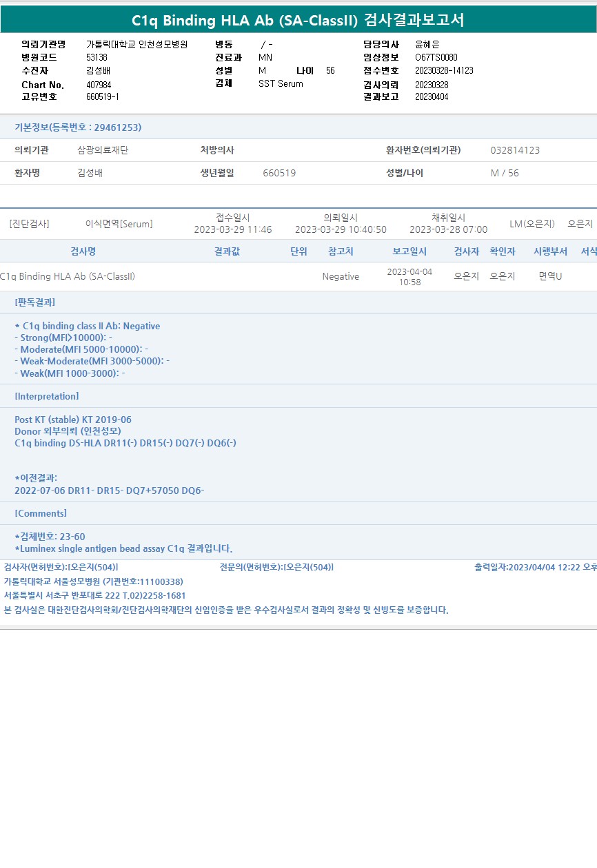Click the 참고치 column header
This screenshot has width=597, height=868.
[341, 251]
